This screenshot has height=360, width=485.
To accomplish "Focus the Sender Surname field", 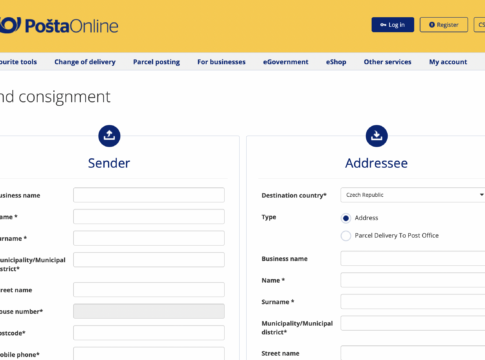I will click(149, 238).
